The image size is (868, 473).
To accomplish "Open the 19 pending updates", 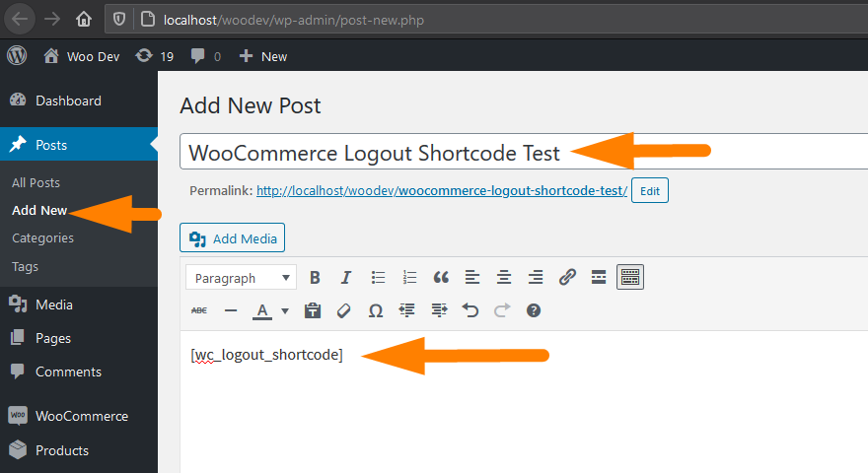I will point(155,56).
